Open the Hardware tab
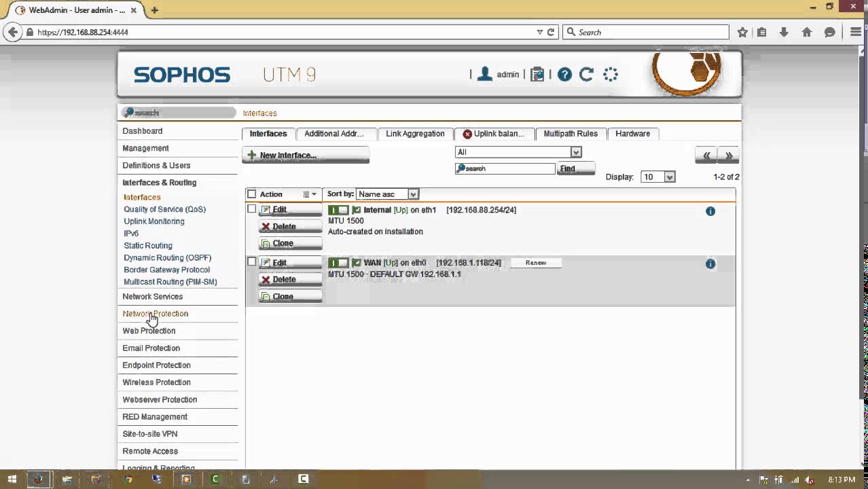The height and width of the screenshot is (489, 868). coord(633,134)
